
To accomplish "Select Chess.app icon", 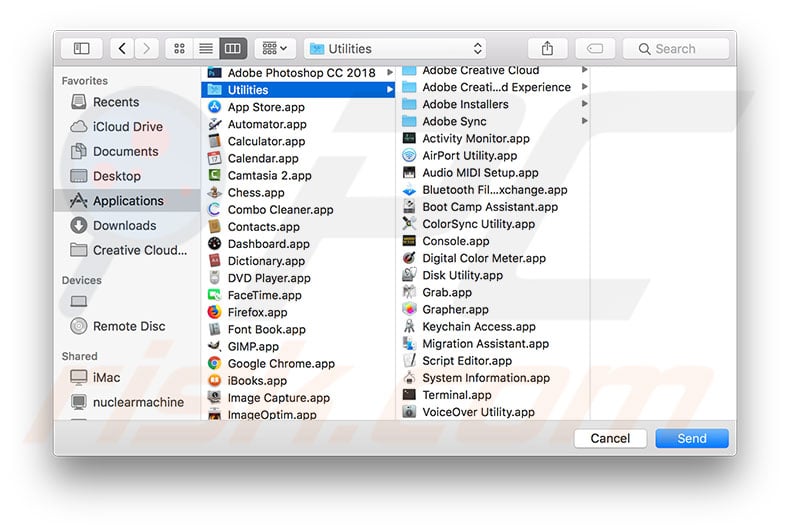I will (x=215, y=192).
